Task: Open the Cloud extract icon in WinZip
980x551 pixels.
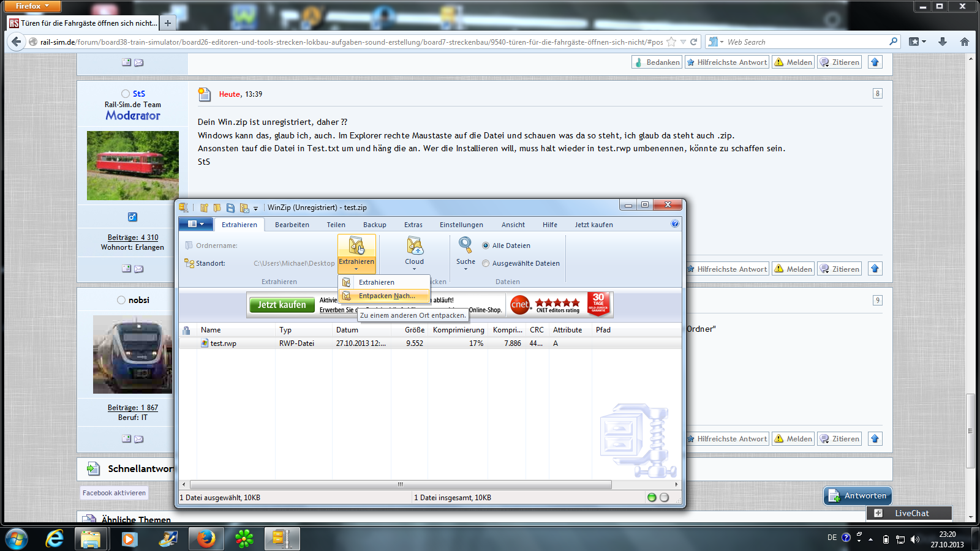Action: (x=415, y=246)
